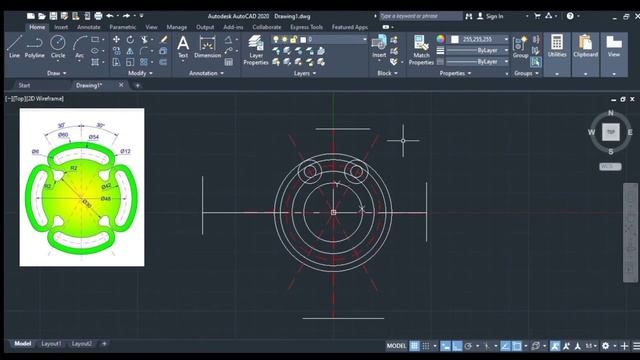Pick the Fillet tool
Viewport: 640px width, 360px height.
tap(144, 51)
